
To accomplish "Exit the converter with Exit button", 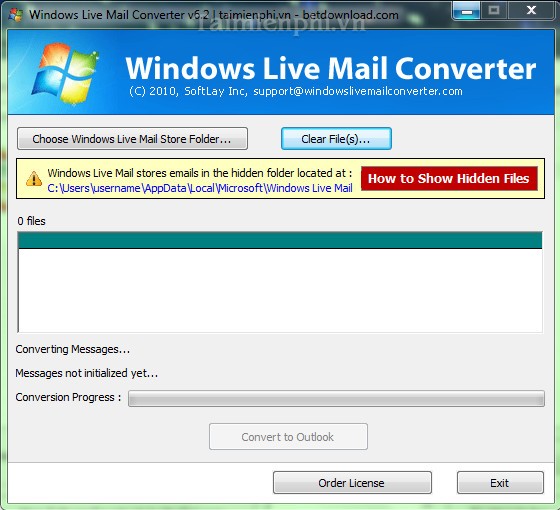I will pyautogui.click(x=500, y=483).
